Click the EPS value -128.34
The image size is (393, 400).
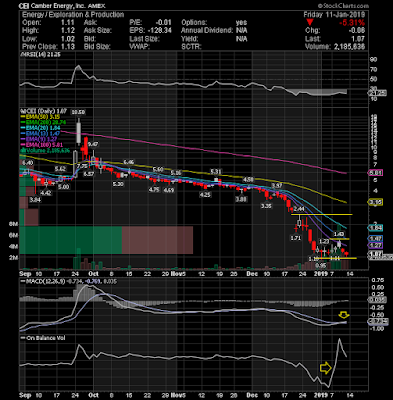(159, 31)
